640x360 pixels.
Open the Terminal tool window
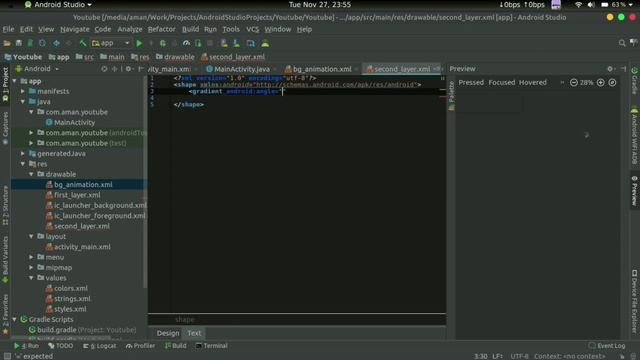[x=211, y=346]
